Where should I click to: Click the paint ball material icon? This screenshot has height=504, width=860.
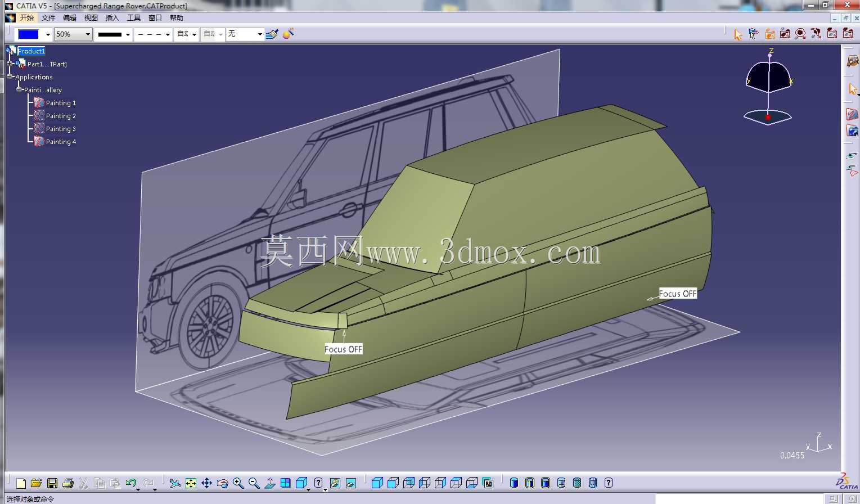pos(288,34)
